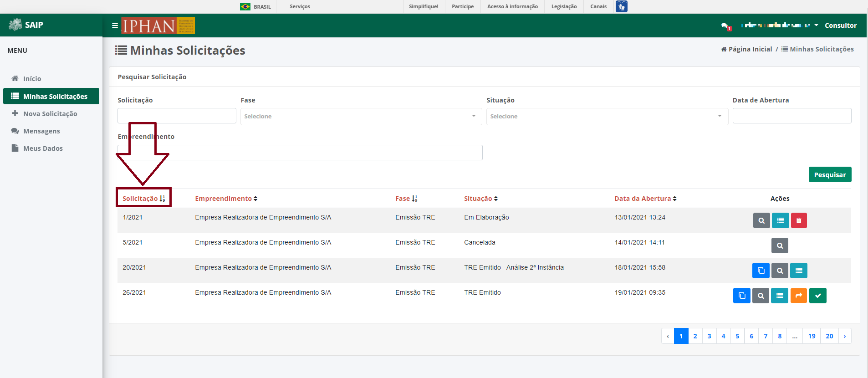868x378 pixels.
Task: Click the Pesquisar button
Action: point(830,174)
